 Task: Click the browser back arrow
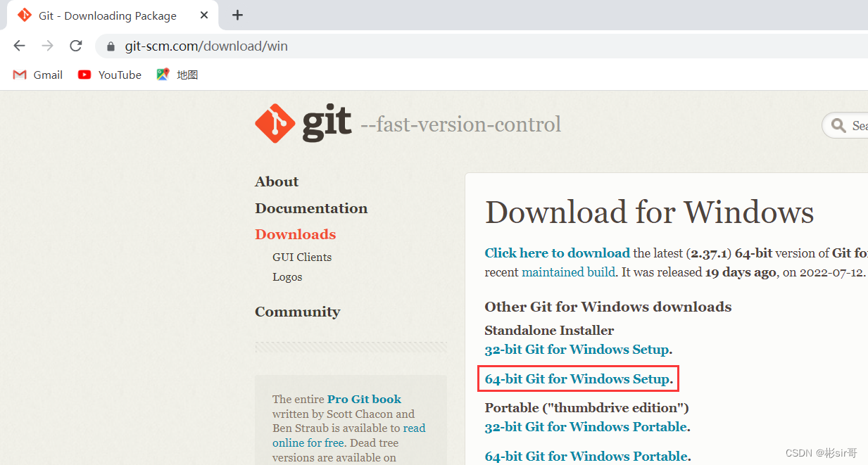coord(19,45)
